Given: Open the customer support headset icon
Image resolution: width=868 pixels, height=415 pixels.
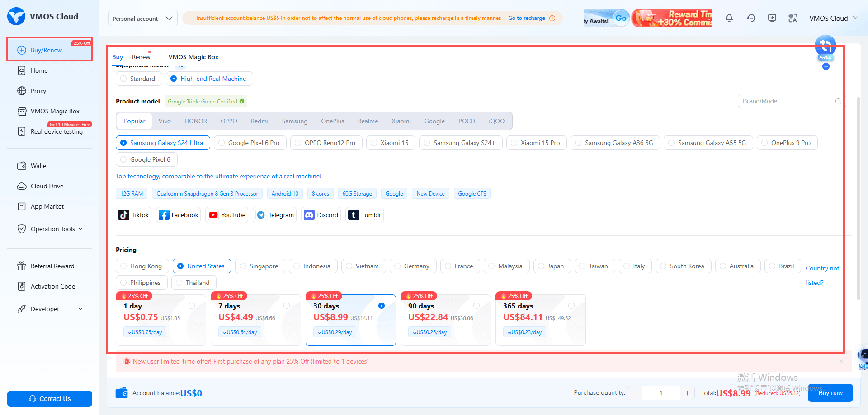Looking at the screenshot, I should pos(751,18).
